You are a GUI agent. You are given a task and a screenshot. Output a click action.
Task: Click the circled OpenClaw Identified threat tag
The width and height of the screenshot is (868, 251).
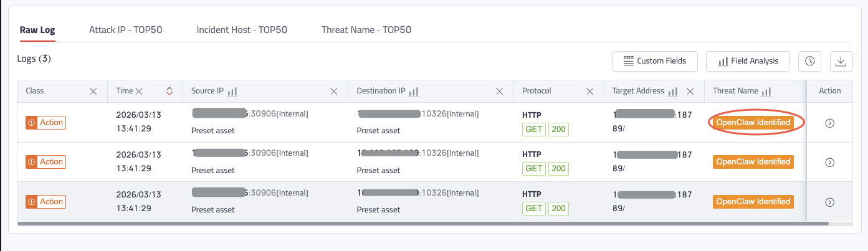753,123
